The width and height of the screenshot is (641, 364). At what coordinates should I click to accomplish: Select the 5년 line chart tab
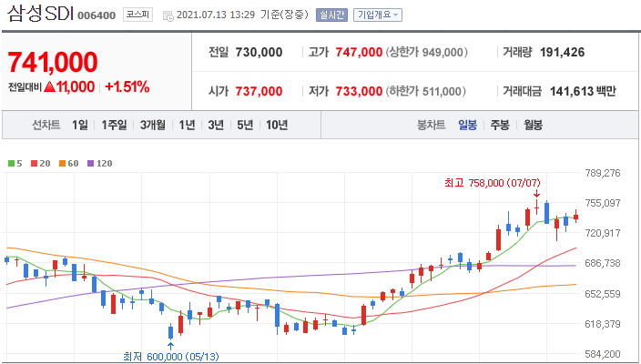pos(245,125)
